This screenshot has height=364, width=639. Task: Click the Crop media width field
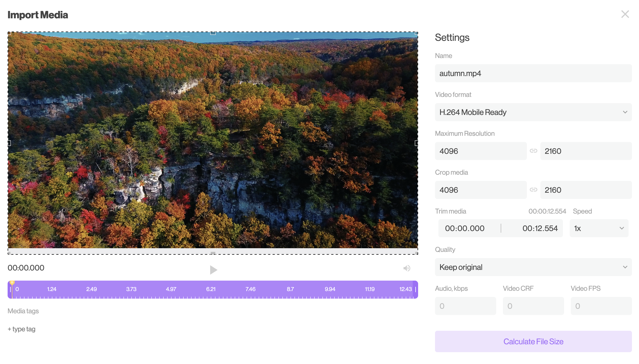481,190
